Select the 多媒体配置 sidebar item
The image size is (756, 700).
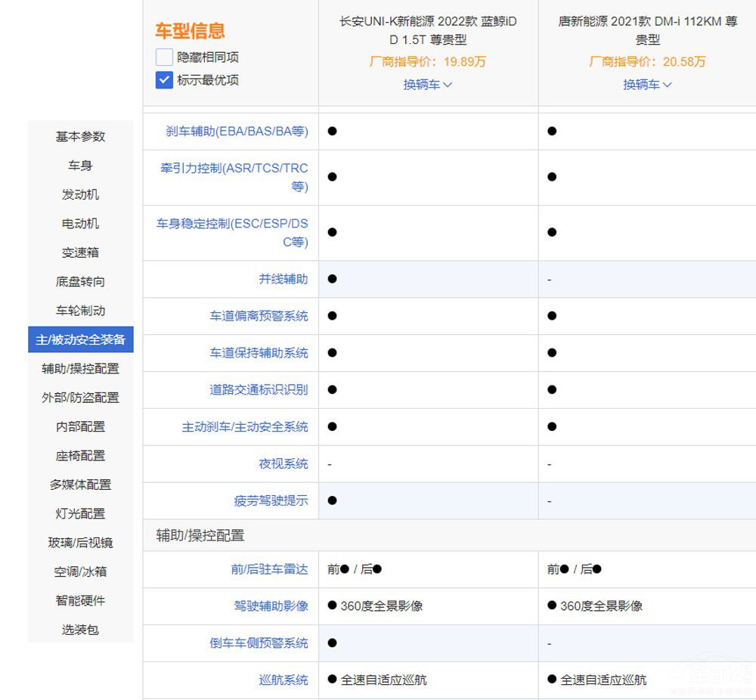[80, 485]
